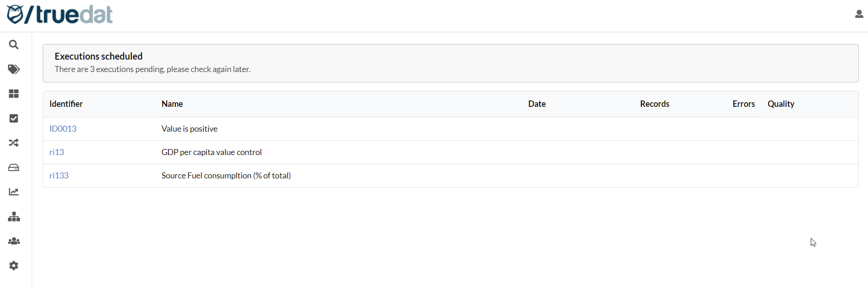Open the ID0013 identifier link
Image resolution: width=868 pixels, height=288 pixels.
[63, 129]
